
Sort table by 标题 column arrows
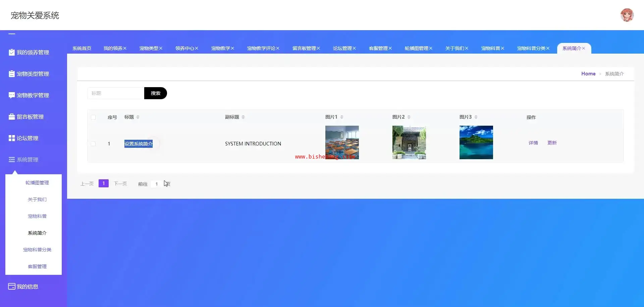[138, 117]
